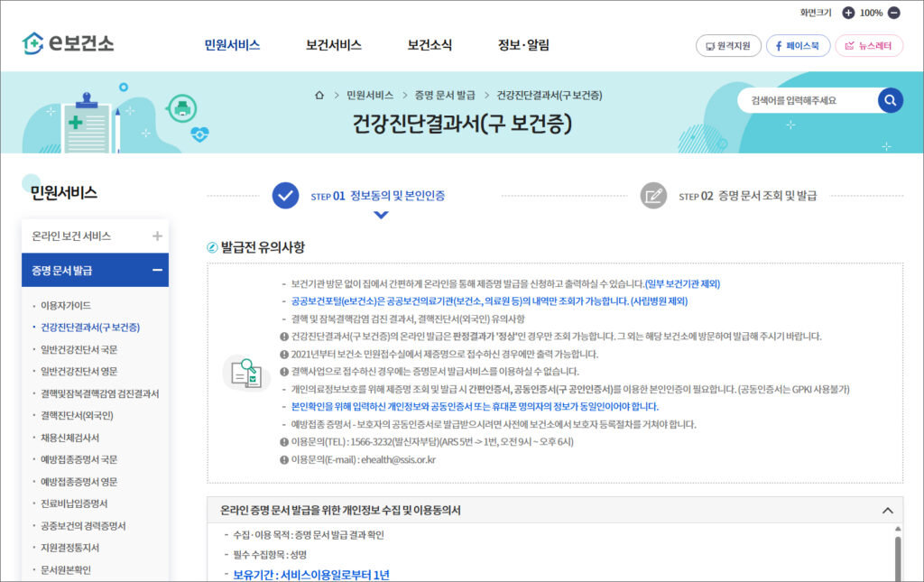Collapse the 개인정보 수집 및 이용동의서 panel
This screenshot has width=924, height=582.
click(x=886, y=511)
